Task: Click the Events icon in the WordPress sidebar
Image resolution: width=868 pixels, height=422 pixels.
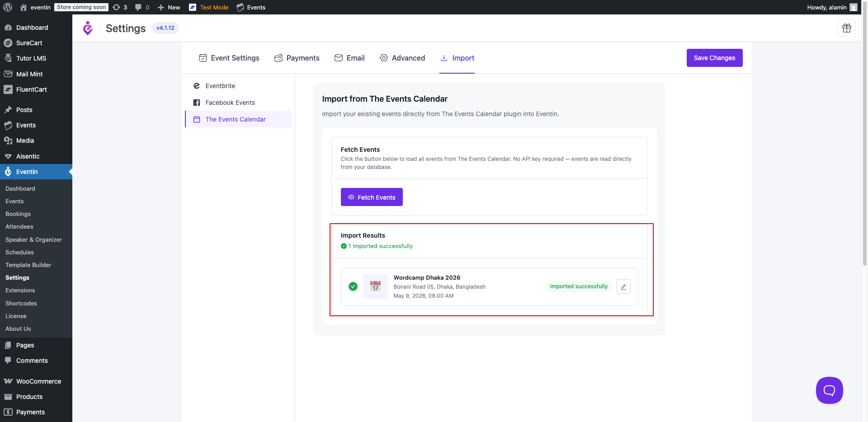Action: pos(8,125)
